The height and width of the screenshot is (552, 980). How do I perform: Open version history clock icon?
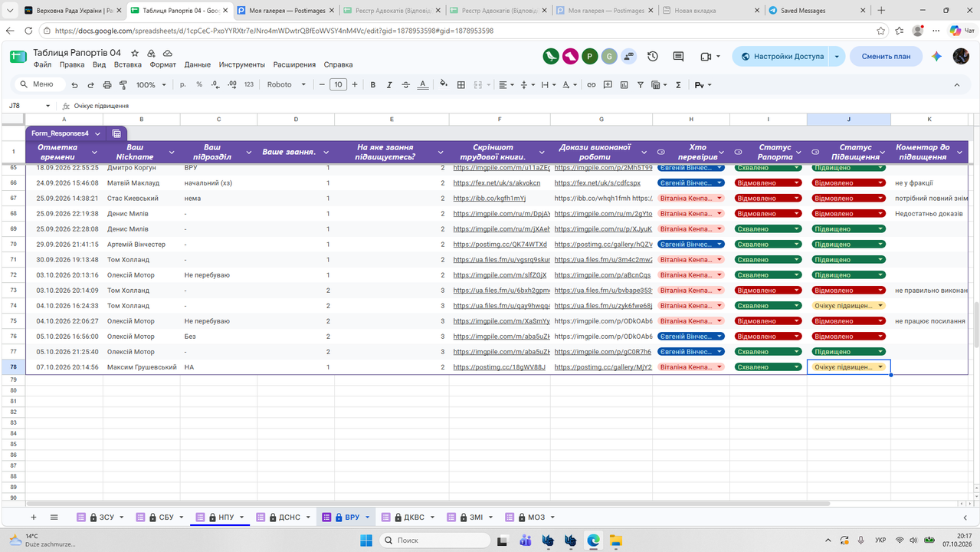[x=653, y=56]
